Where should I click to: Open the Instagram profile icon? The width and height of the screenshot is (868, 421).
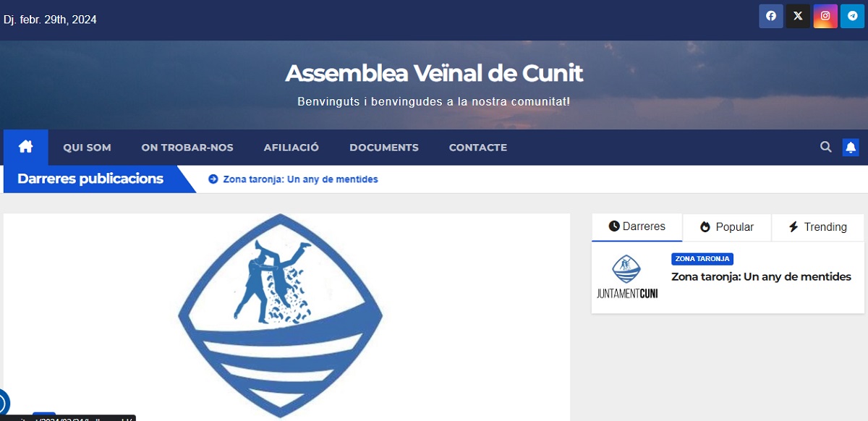click(x=825, y=16)
